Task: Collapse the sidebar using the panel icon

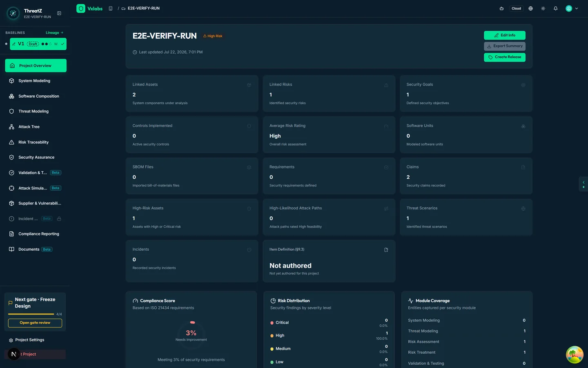Action: tap(59, 13)
